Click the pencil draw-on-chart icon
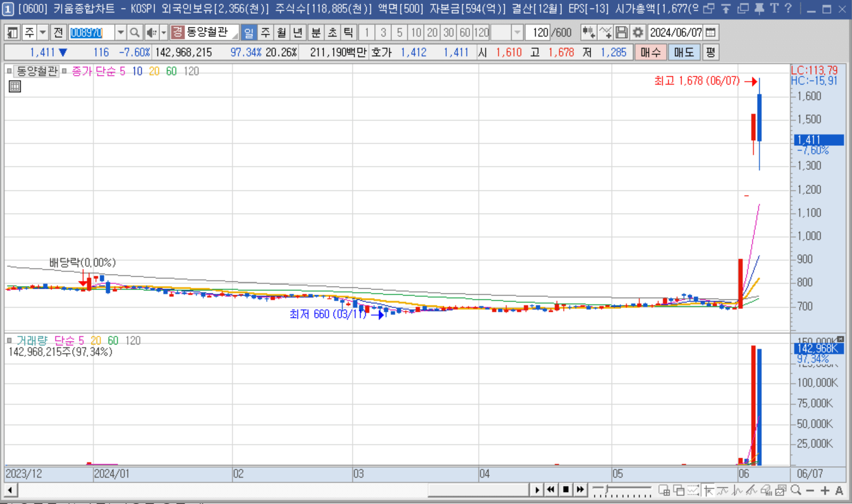The width and height of the screenshot is (852, 504). point(752,490)
